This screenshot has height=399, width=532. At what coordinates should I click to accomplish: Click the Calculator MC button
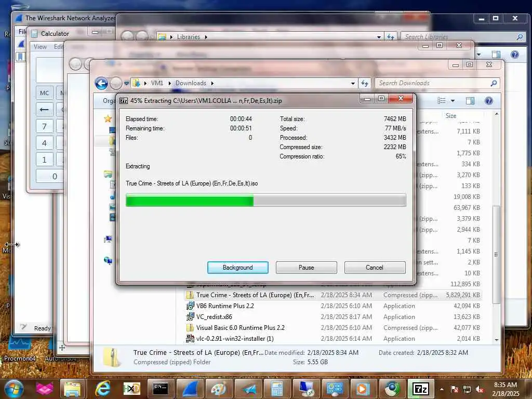point(45,93)
